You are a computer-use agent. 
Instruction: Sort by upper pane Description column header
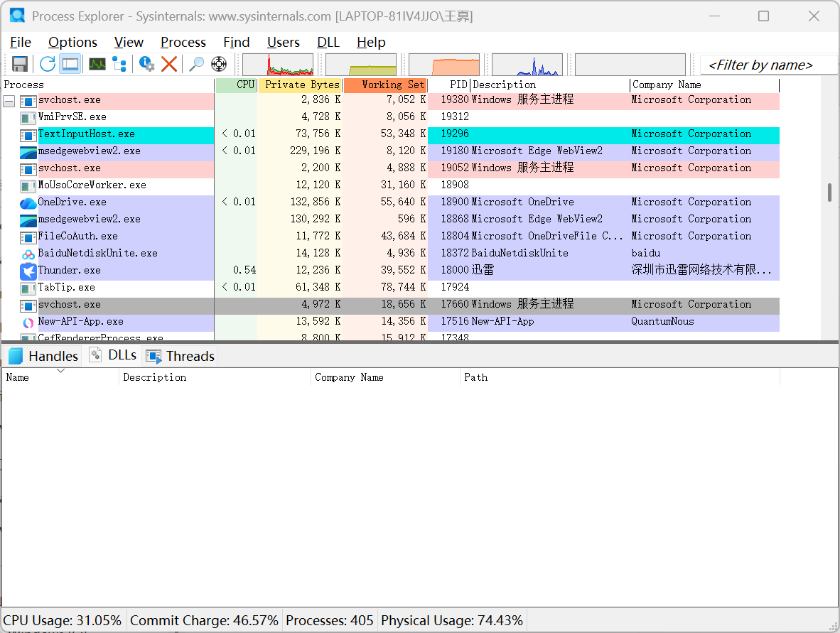click(550, 85)
